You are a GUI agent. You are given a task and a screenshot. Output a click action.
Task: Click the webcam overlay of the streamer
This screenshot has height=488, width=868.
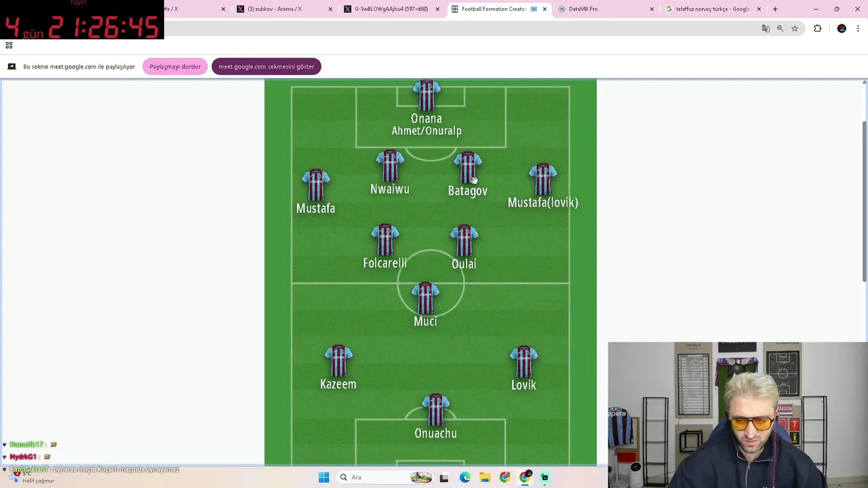click(738, 415)
